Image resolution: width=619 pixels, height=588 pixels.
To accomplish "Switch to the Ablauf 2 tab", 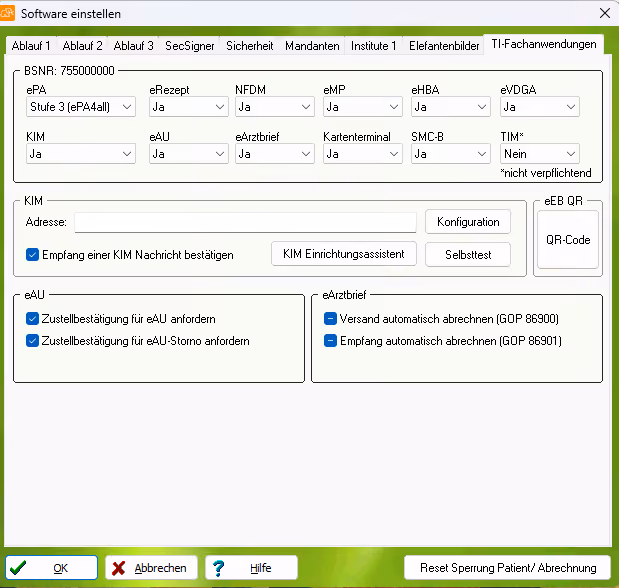I will pyautogui.click(x=83, y=46).
